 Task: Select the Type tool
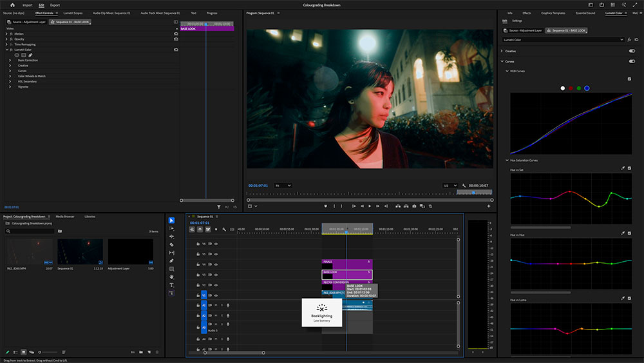click(x=171, y=285)
